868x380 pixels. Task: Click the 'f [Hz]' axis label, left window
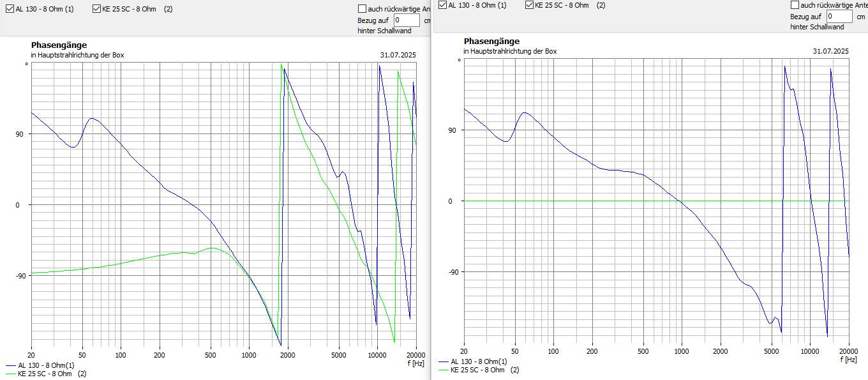click(415, 363)
